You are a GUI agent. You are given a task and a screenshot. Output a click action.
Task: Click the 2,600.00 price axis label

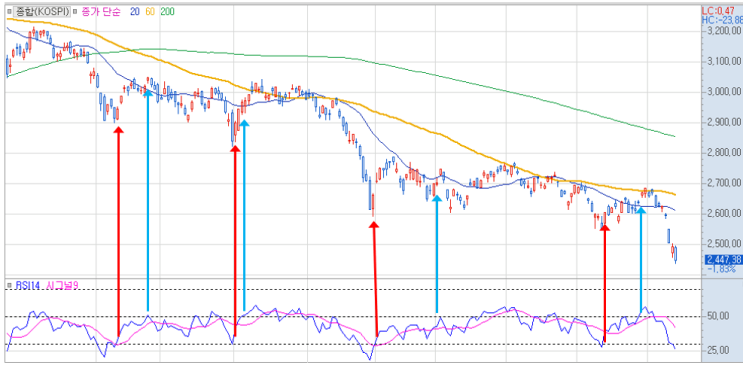click(x=725, y=213)
